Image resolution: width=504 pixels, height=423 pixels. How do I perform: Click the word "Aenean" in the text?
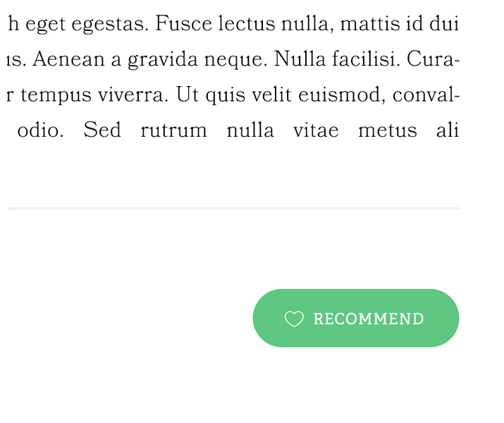pyautogui.click(x=69, y=59)
